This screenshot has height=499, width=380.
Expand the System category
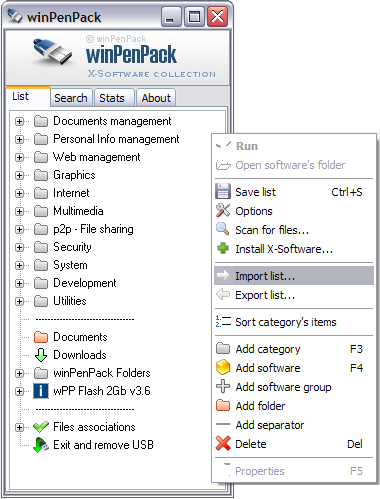click(20, 266)
